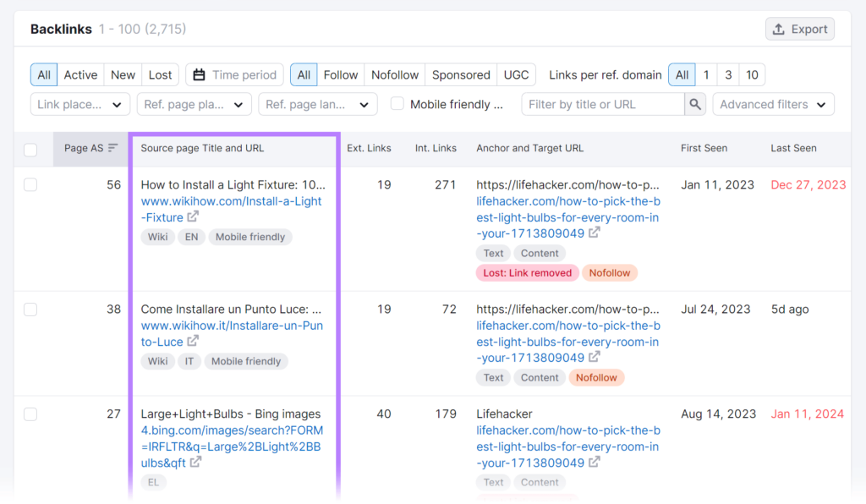
Task: Click the search magnifier icon
Action: (695, 104)
